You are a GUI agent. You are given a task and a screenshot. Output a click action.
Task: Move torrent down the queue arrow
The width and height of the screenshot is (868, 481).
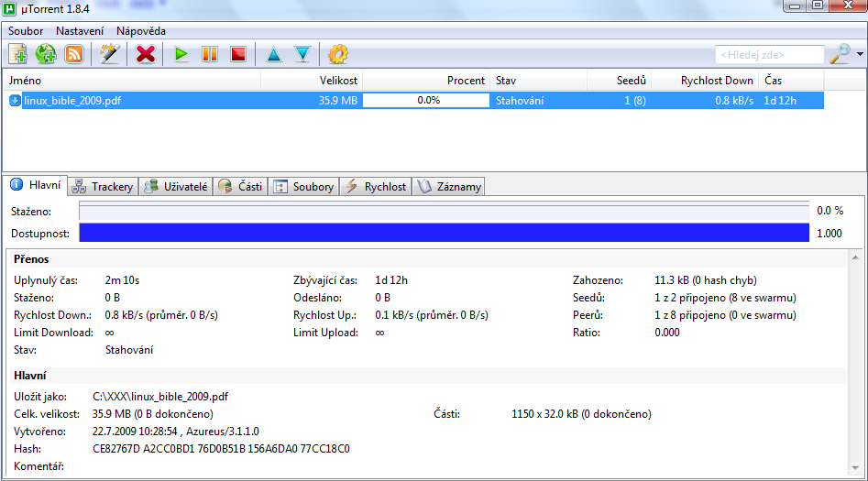coord(302,54)
